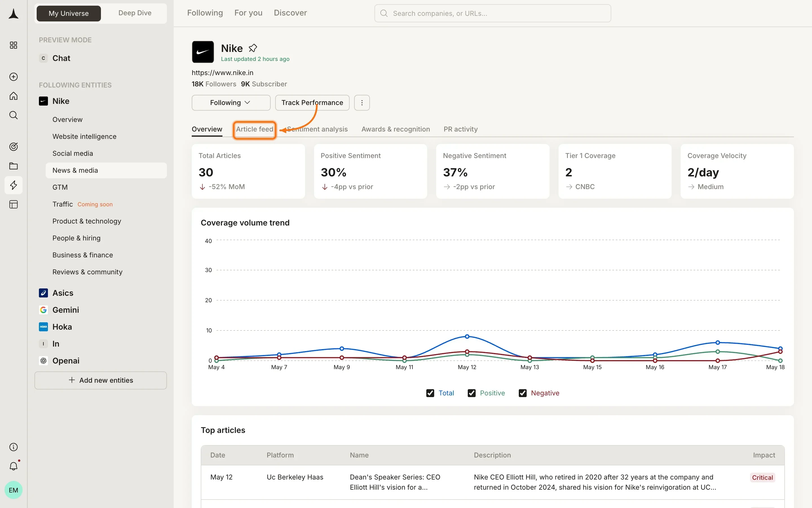Viewport: 812px width, 508px height.
Task: Click Add new entities button
Action: click(101, 380)
